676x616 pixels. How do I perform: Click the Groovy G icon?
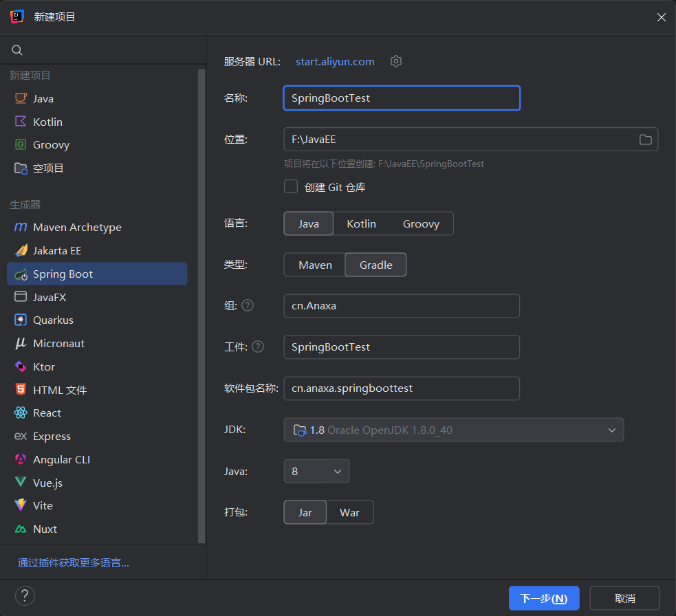(21, 144)
